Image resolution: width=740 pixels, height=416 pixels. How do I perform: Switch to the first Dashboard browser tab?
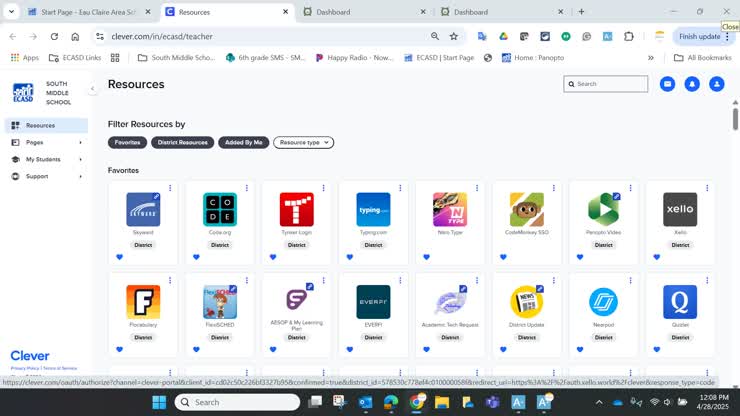[x=365, y=12]
